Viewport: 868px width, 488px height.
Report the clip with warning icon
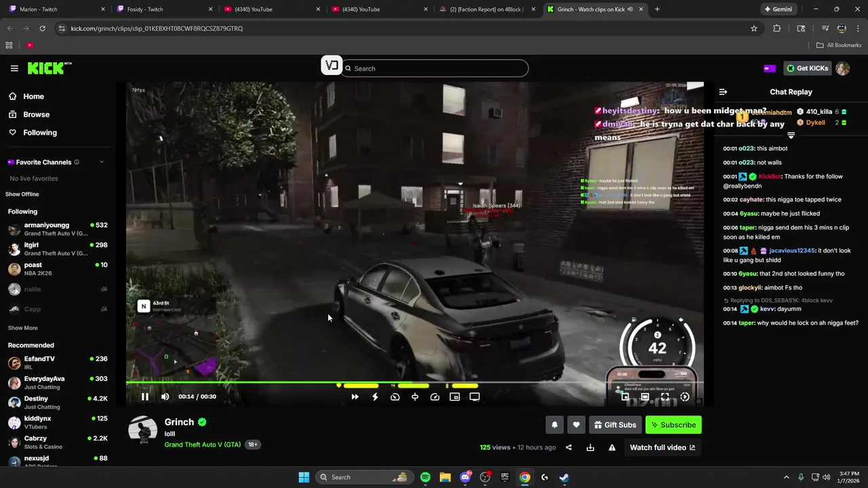[x=612, y=447]
